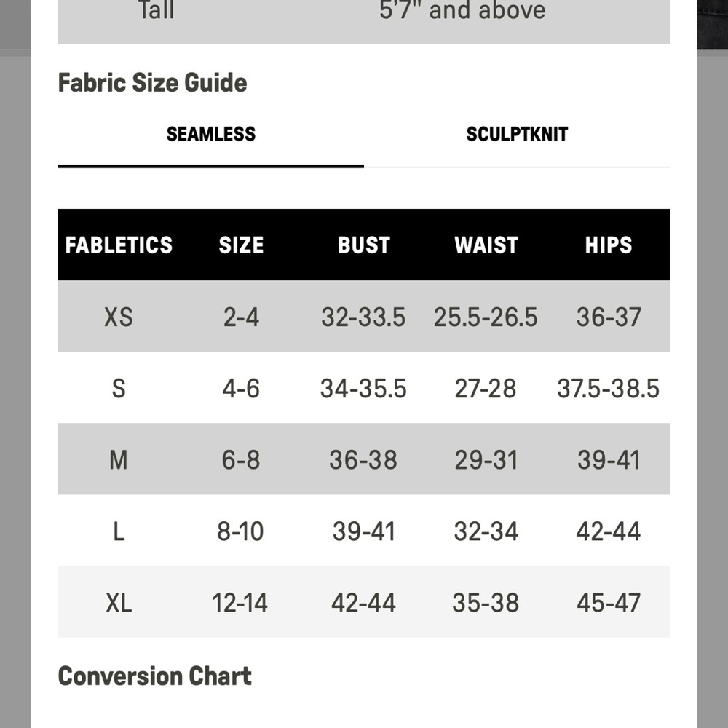This screenshot has height=728, width=728.
Task: Click the 12-14 size value
Action: (x=240, y=603)
